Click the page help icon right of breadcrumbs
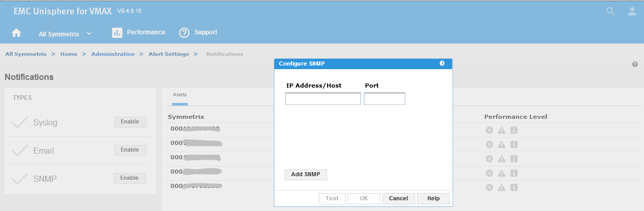The height and width of the screenshot is (211, 644). 635,64
